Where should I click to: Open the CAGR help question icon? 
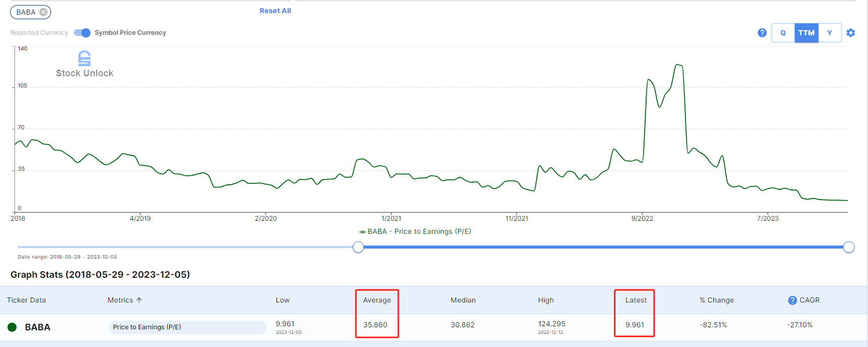pyautogui.click(x=792, y=301)
